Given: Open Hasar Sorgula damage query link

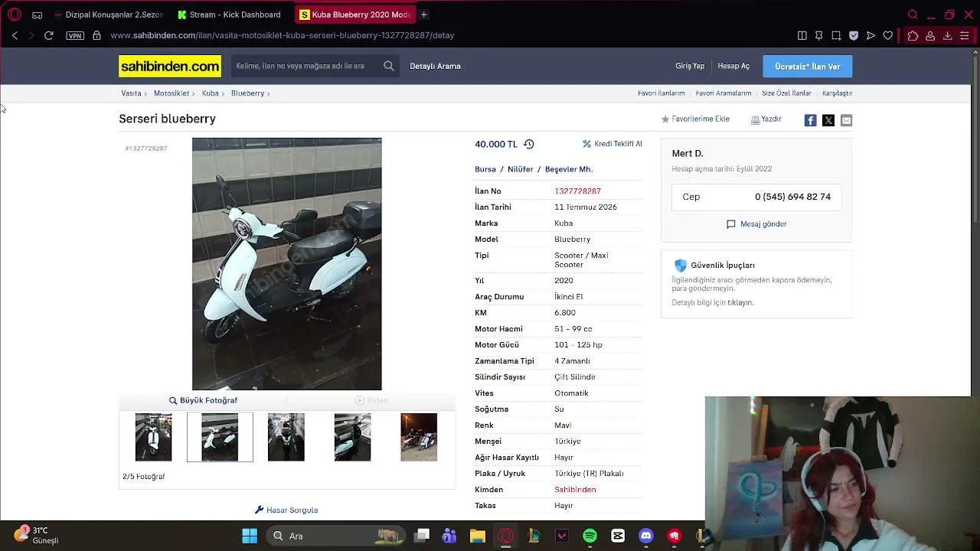Looking at the screenshot, I should point(286,510).
